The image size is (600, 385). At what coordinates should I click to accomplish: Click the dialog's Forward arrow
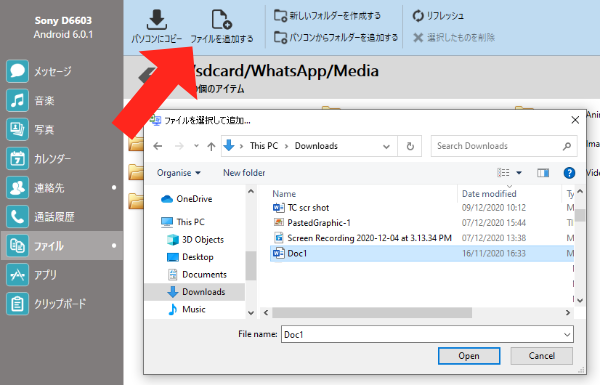[x=179, y=146]
